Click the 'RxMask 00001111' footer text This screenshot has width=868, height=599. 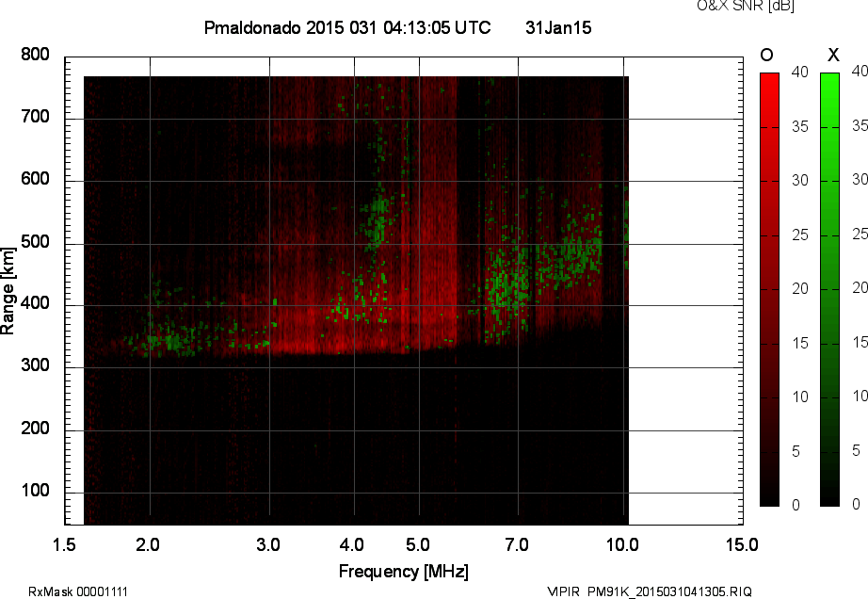click(x=78, y=591)
